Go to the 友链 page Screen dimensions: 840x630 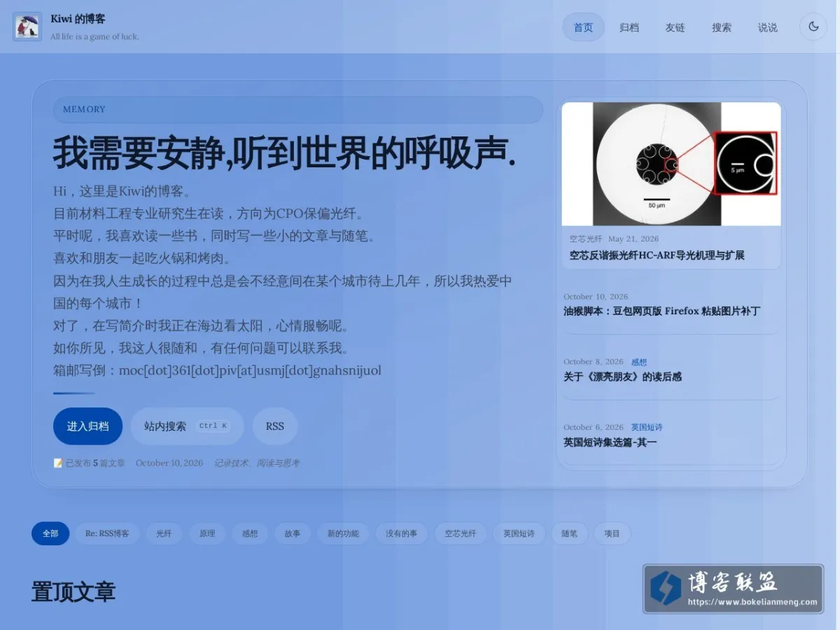675,27
